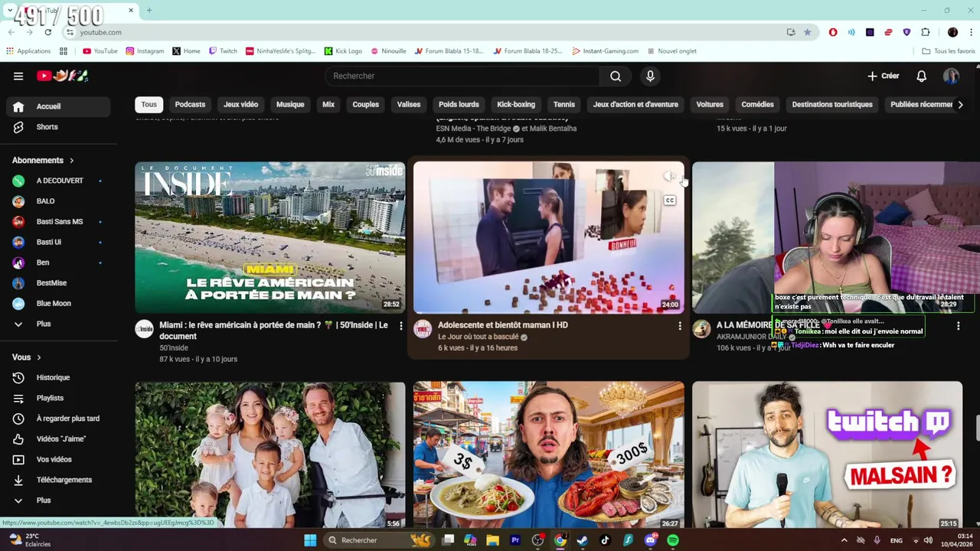Screen dimensions: 980x551
Task: Open À regarder plus tard list
Action: pos(58,419)
